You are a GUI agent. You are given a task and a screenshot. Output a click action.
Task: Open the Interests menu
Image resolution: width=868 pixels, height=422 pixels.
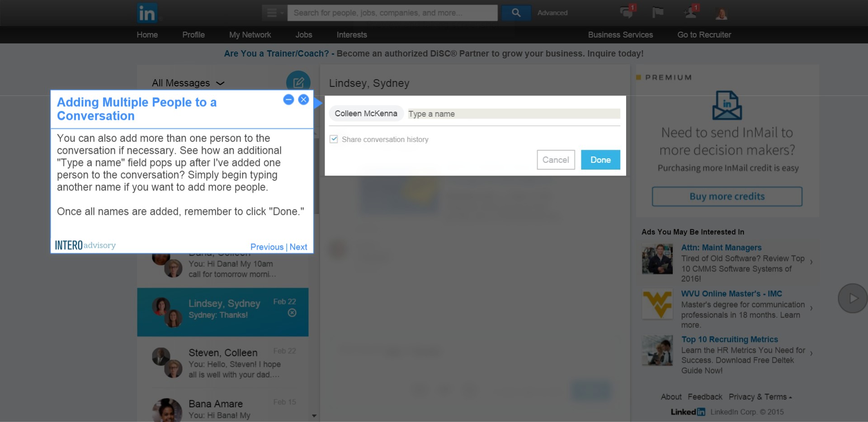352,35
